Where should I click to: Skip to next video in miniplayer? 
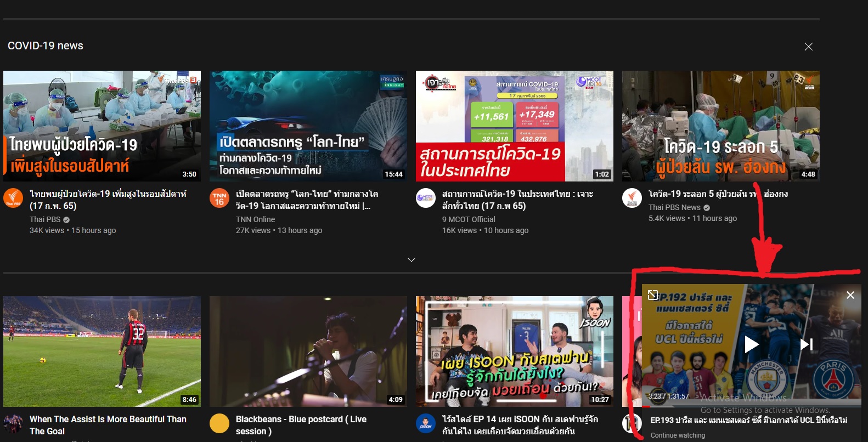[x=806, y=344]
